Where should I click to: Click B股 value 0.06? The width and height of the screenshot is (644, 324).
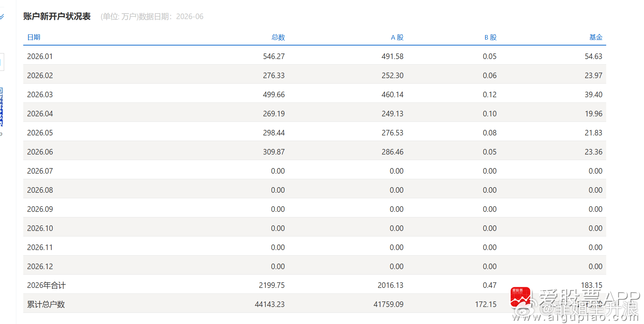click(490, 75)
